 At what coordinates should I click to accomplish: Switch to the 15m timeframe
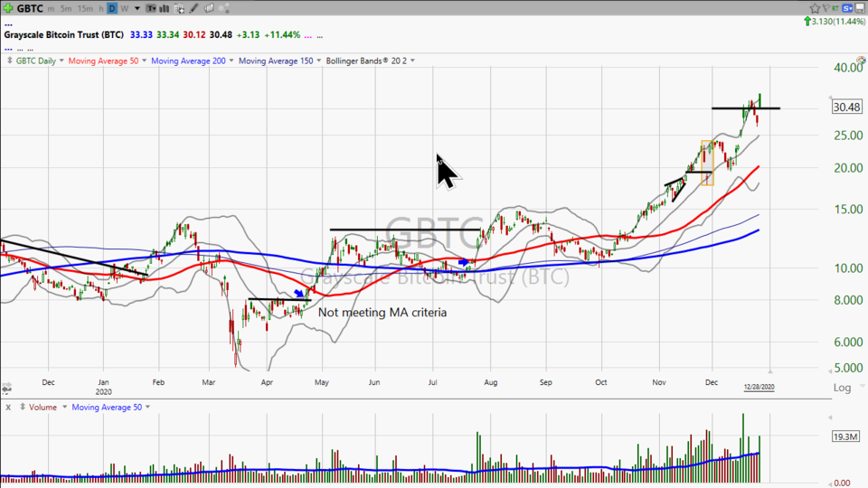point(85,9)
